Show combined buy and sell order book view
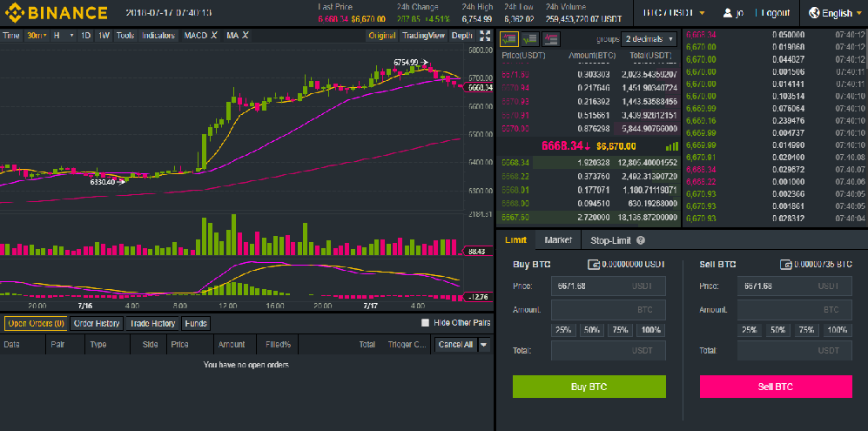The height and width of the screenshot is (431, 868). click(x=509, y=39)
